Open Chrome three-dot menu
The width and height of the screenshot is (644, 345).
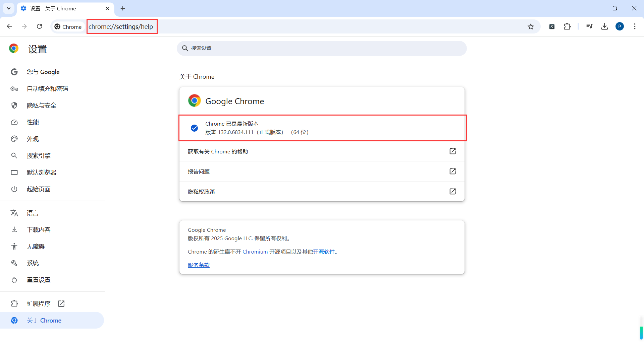tap(635, 26)
